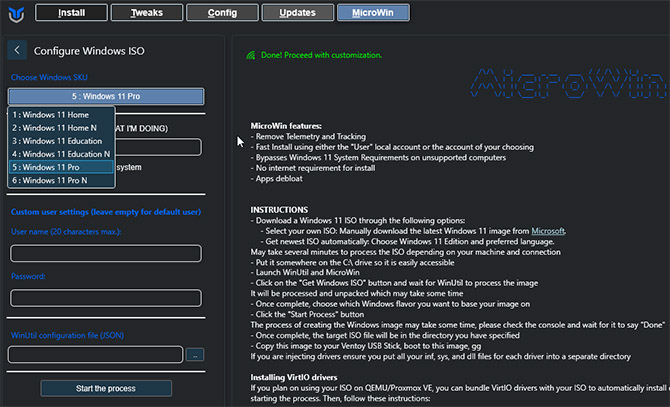
Task: Select Windows 11 Home N option
Action: [x=61, y=128]
